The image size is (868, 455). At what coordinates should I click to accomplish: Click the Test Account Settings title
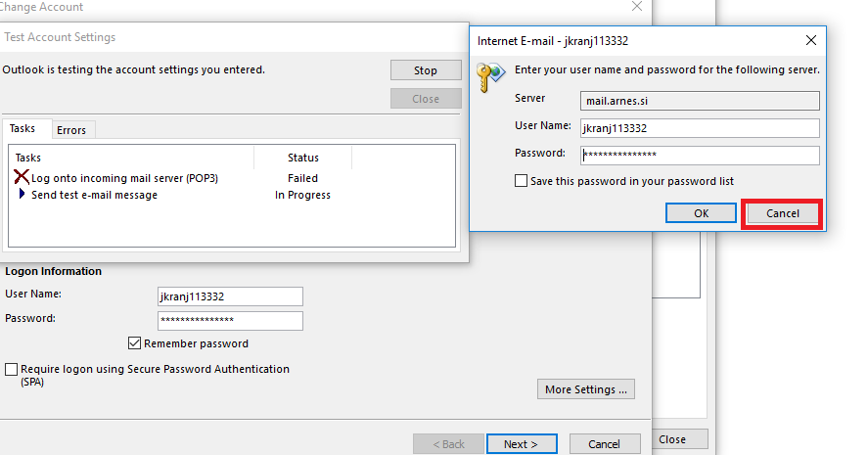pos(60,37)
